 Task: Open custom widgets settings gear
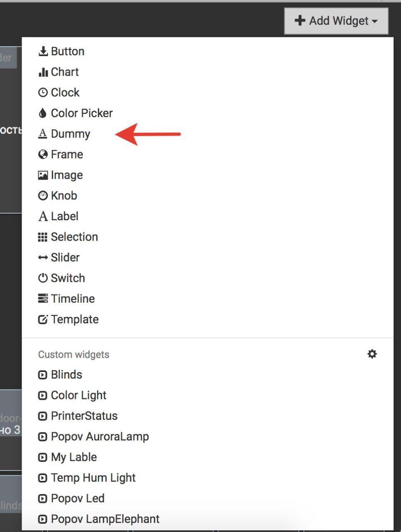(x=372, y=354)
